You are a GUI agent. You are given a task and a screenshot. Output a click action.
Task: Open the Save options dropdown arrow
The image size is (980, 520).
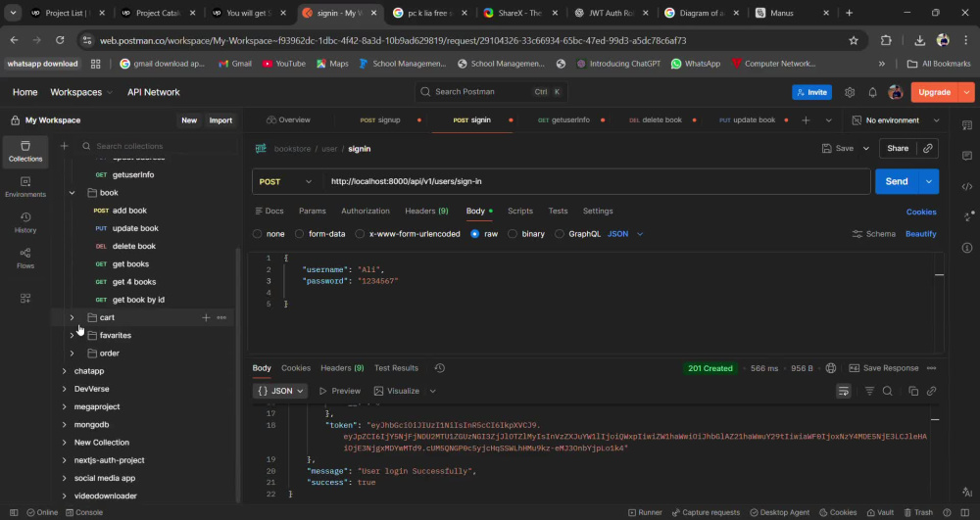[x=865, y=149]
